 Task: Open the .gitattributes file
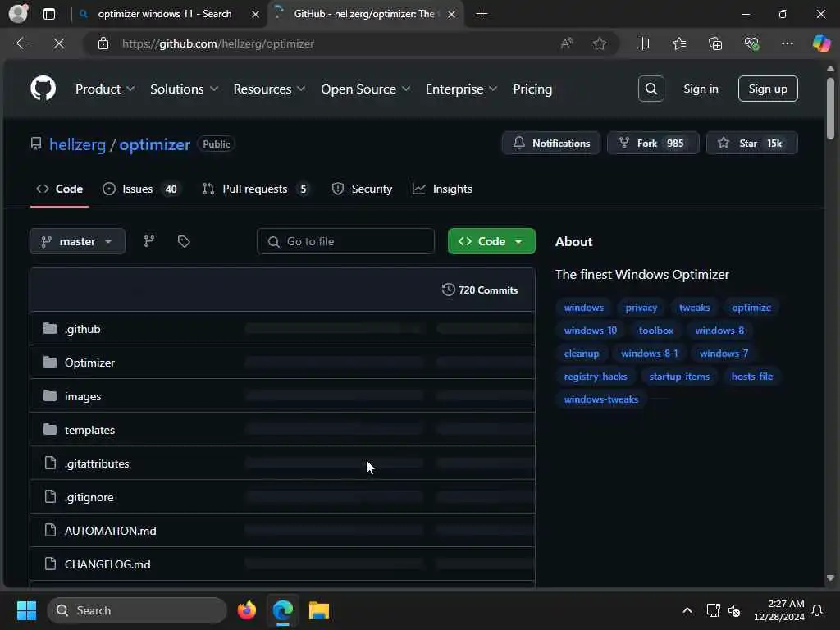click(97, 463)
